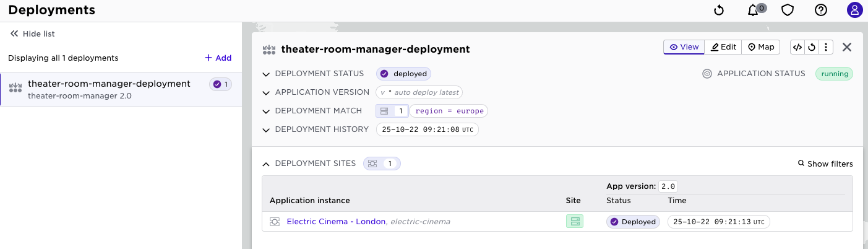The image size is (868, 249).
Task: Click the green site icon for Electric Cinema
Action: [574, 222]
